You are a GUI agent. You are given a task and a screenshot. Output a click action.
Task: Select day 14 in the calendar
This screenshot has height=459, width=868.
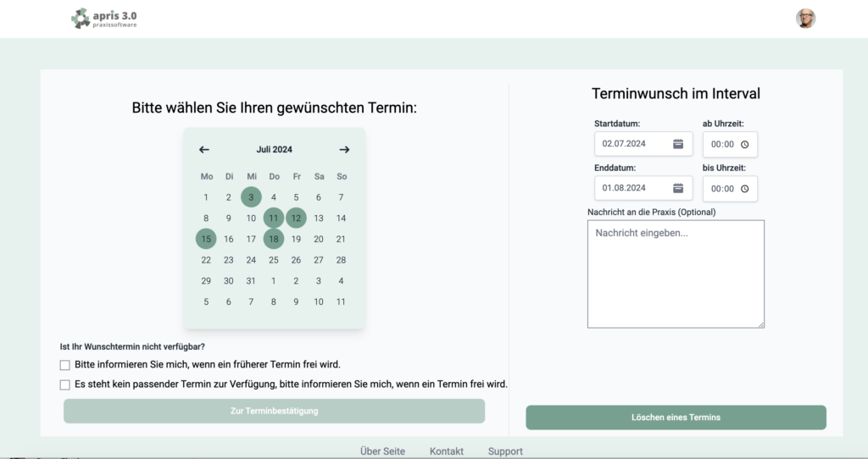[x=341, y=218]
